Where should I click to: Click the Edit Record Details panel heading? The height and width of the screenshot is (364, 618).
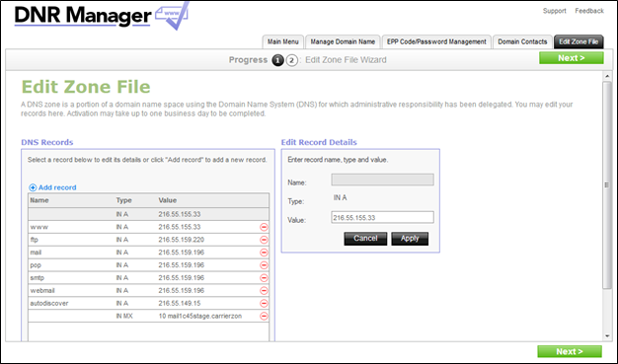tap(319, 142)
